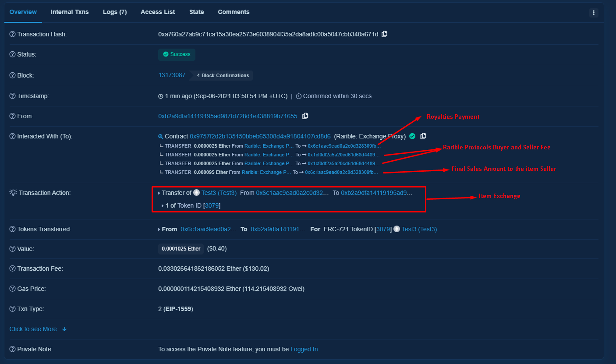
Task: Open the Logs (7) tab
Action: (115, 12)
